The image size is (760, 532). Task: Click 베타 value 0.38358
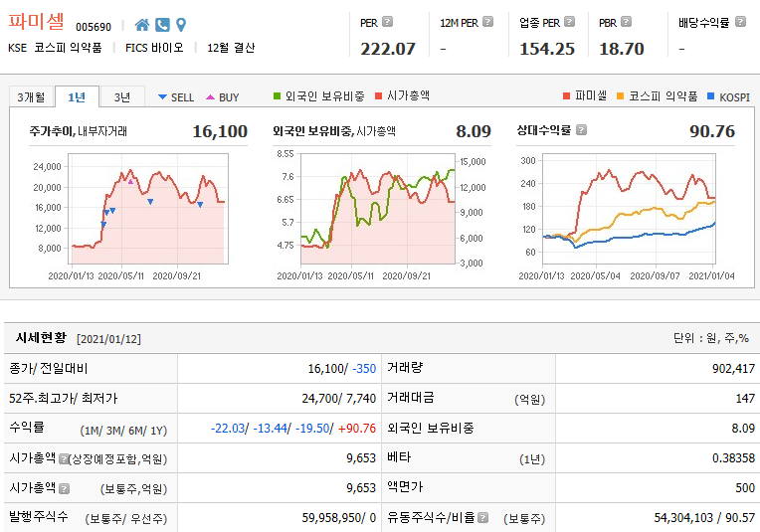tap(733, 457)
